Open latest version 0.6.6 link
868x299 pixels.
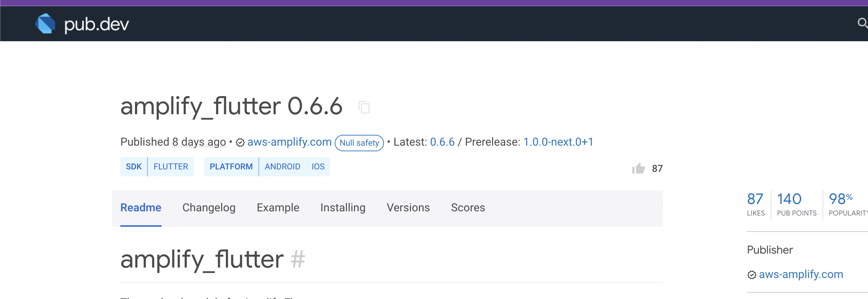pos(442,142)
